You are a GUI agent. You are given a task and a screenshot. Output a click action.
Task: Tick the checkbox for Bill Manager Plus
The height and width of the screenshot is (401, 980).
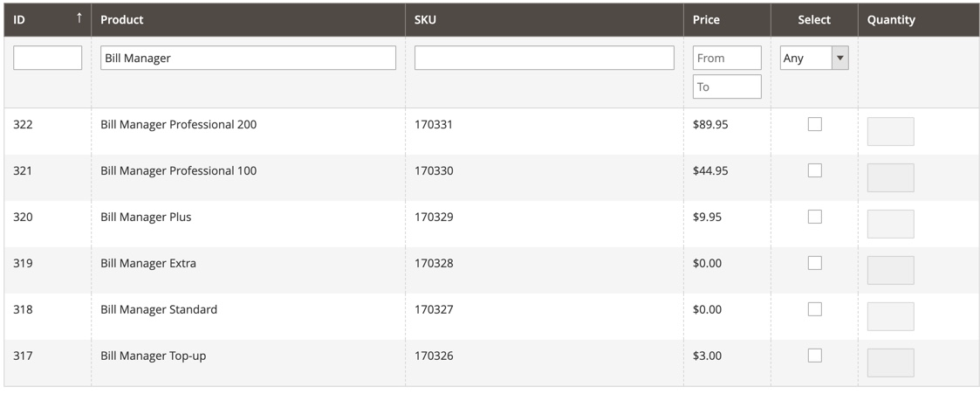pos(814,217)
